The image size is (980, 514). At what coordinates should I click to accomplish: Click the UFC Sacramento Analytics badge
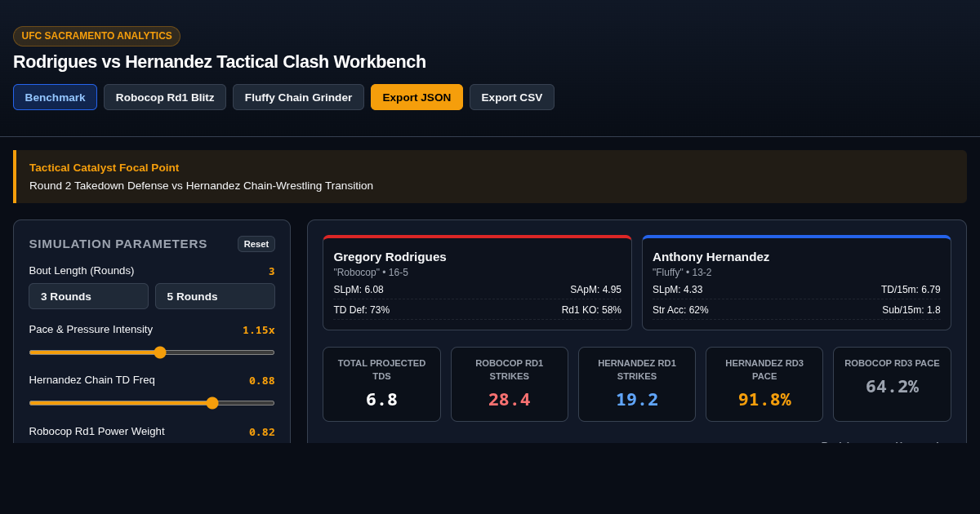[x=96, y=36]
